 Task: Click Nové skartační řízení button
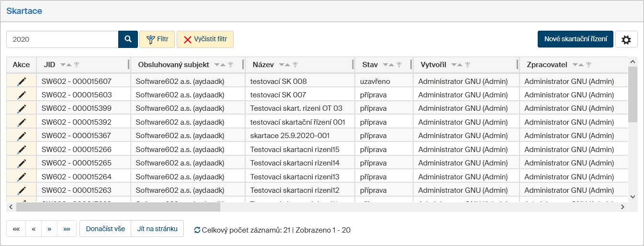click(575, 39)
